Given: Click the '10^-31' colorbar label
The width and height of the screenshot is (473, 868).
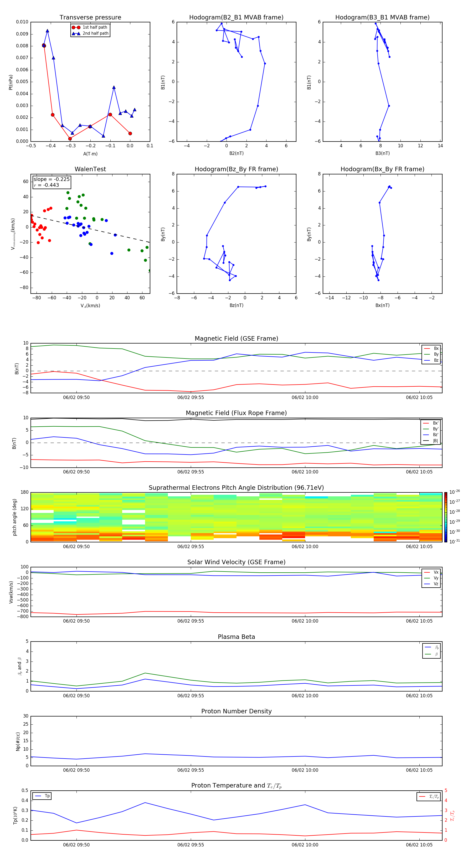Looking at the screenshot, I should pyautogui.click(x=455, y=542).
